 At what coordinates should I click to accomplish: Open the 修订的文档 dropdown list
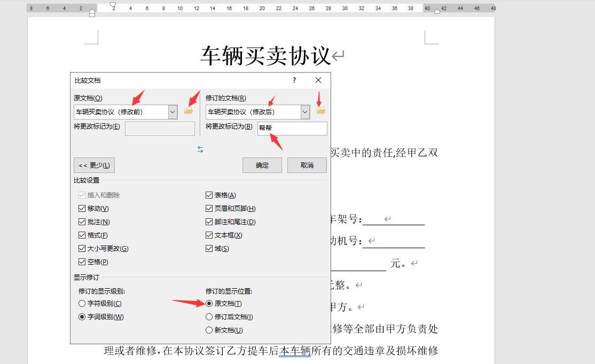click(x=304, y=112)
